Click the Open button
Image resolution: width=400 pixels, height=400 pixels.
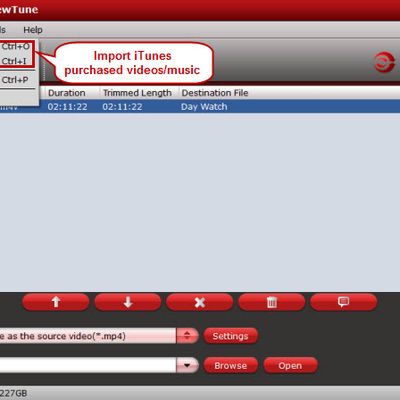290,365
